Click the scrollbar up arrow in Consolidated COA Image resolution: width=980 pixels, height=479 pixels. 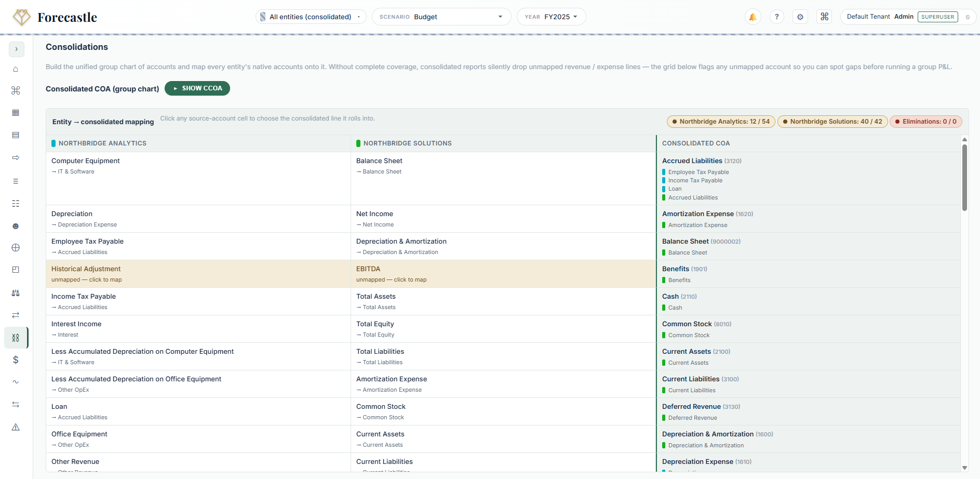[x=964, y=139]
